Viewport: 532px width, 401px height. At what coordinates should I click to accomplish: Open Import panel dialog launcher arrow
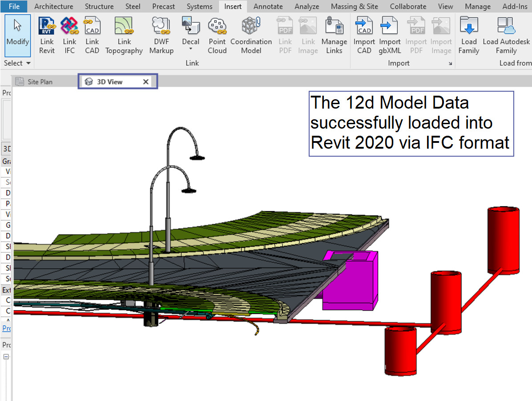coord(450,64)
